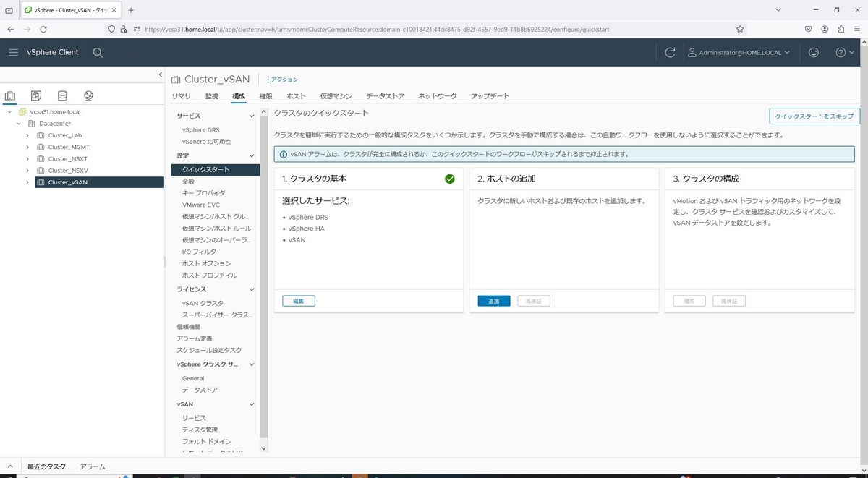The height and width of the screenshot is (478, 868).
Task: Switch to VMs and Templates inventory view
Action: click(x=36, y=95)
